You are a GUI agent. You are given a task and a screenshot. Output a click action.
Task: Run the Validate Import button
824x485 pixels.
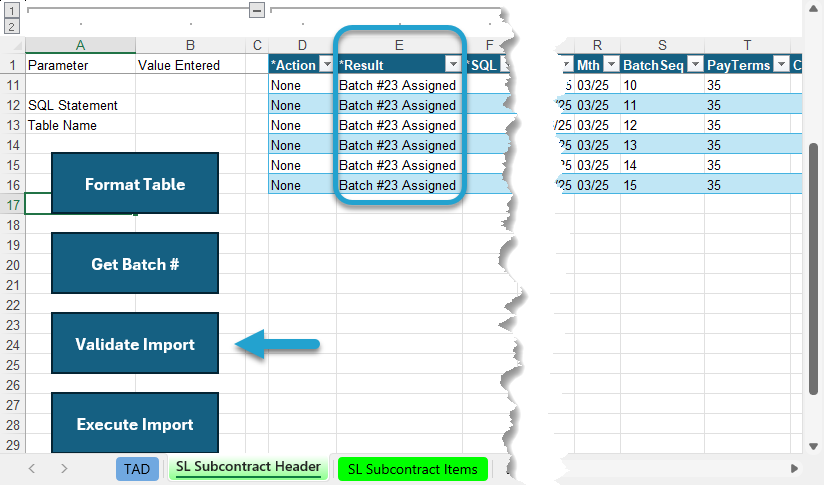coord(135,344)
